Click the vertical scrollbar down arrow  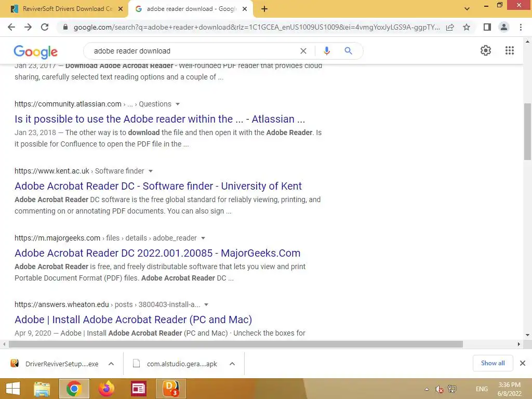(x=527, y=335)
